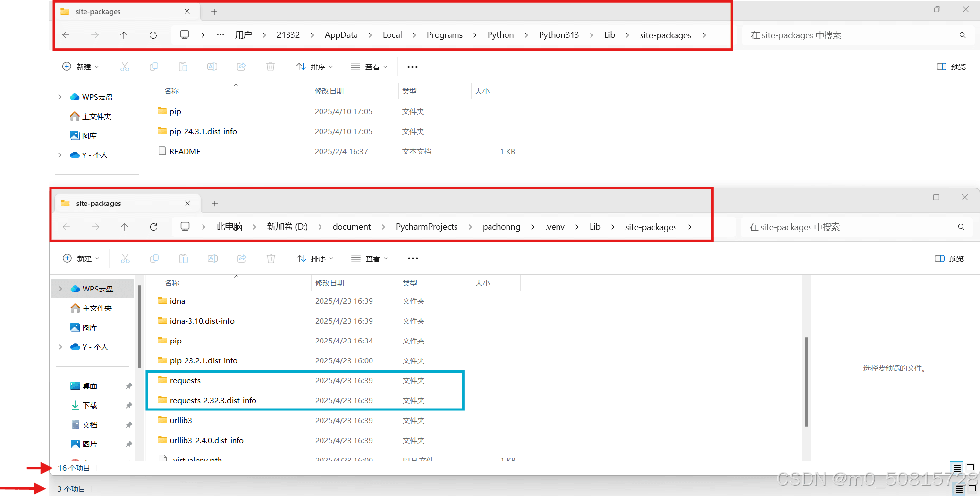Click the Copy icon in the top window toolbar
980x496 pixels.
(154, 67)
